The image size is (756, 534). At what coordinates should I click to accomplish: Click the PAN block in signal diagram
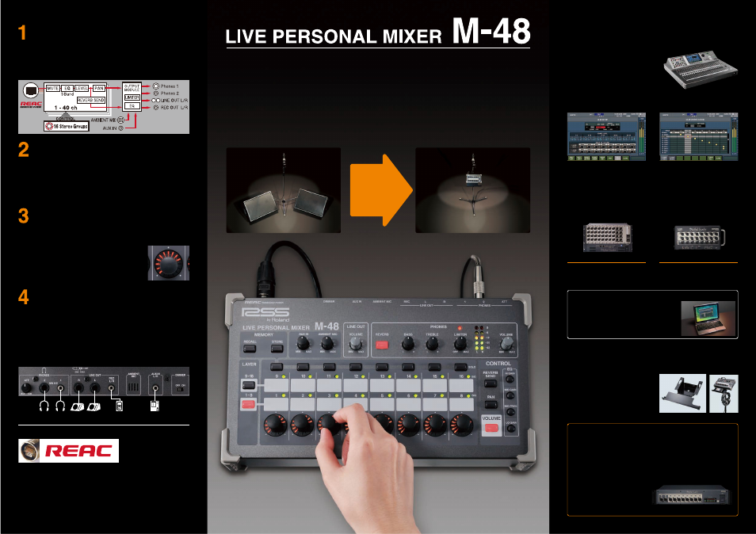99,88
